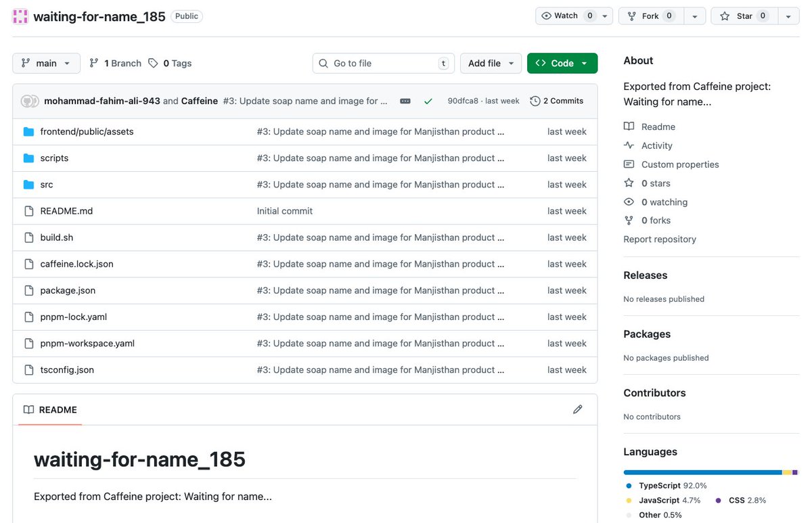This screenshot has width=812, height=523.
Task: Open the README.md file
Action: point(66,210)
